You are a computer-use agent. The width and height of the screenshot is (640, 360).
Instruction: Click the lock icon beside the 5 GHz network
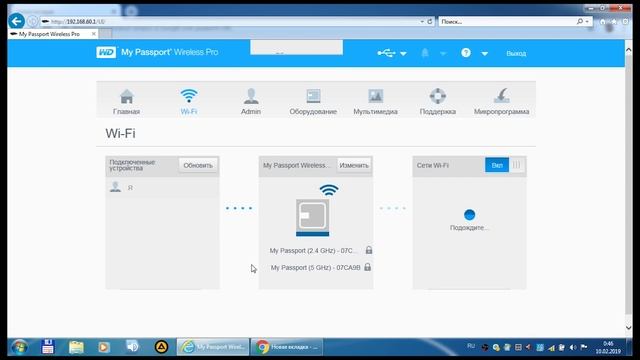click(368, 267)
